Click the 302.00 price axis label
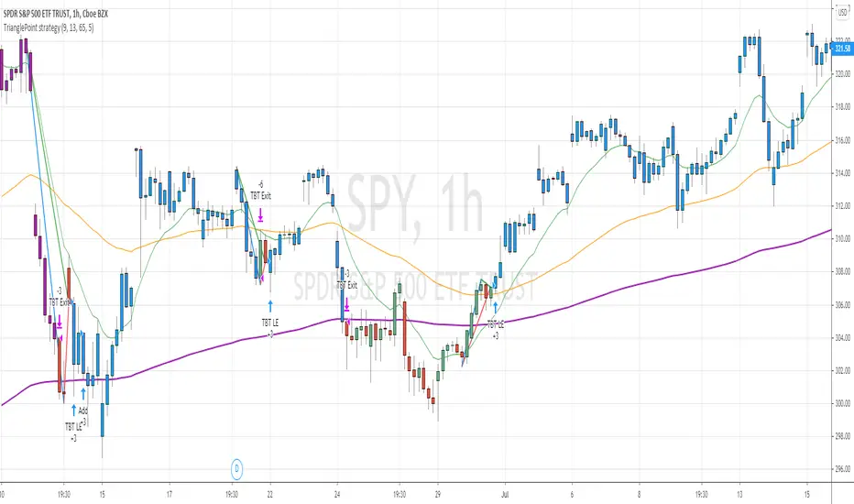Screen dimensions: 854x504 [842, 370]
